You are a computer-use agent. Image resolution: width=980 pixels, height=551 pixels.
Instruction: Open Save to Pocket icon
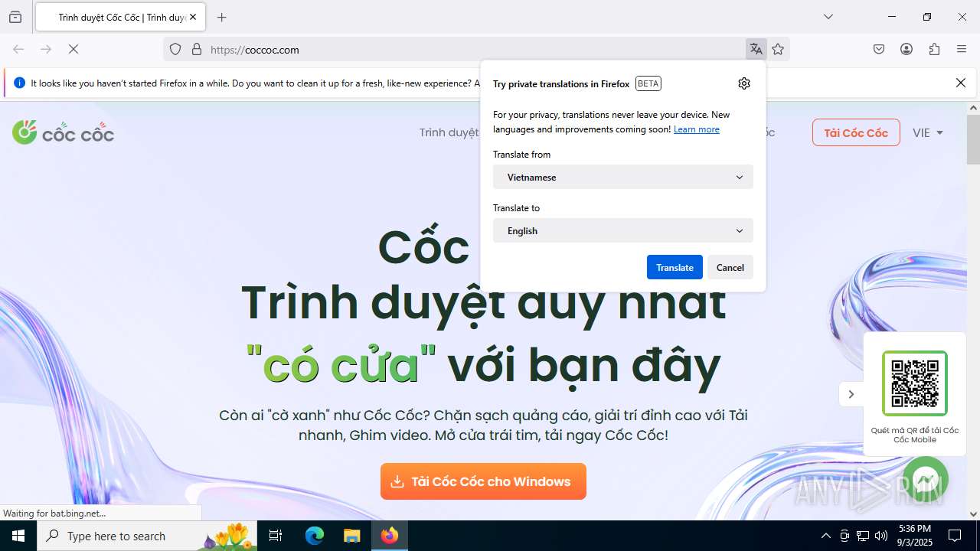coord(879,49)
